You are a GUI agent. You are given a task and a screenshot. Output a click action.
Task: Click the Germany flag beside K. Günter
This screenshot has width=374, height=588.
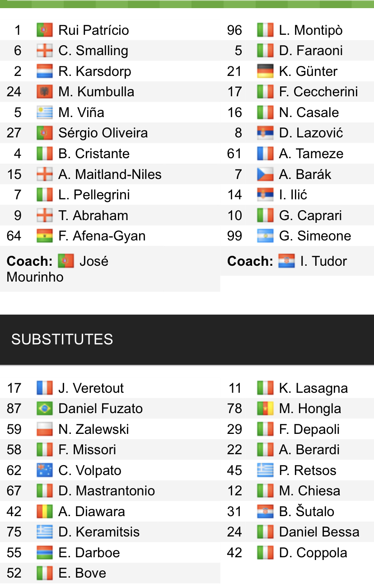tap(265, 71)
